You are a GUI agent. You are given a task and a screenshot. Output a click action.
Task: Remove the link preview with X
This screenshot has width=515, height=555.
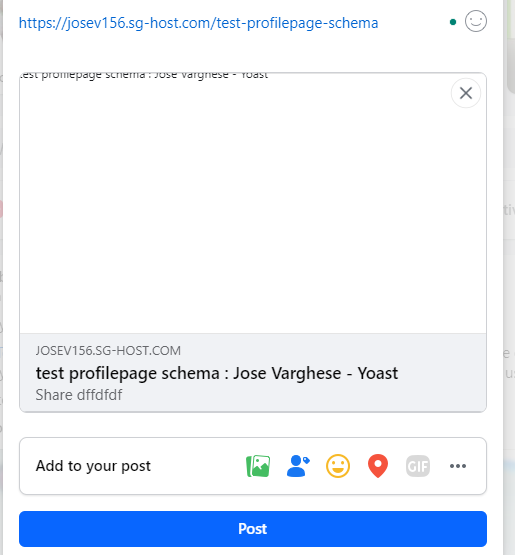point(466,93)
